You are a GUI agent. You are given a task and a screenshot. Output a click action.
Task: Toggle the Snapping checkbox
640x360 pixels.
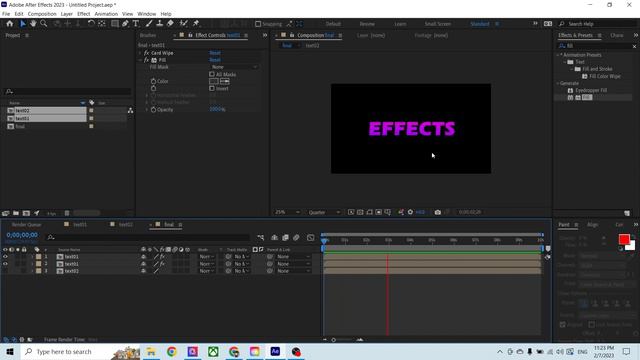(x=258, y=24)
